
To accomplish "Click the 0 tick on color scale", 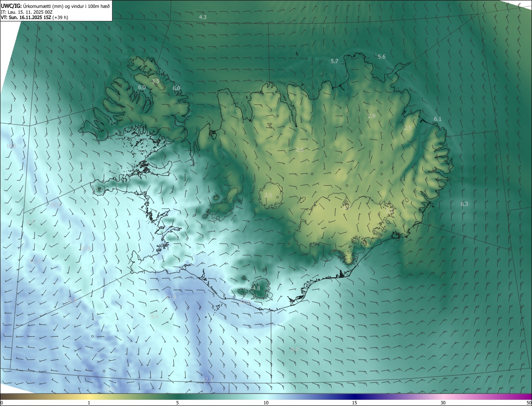I will tap(2, 403).
